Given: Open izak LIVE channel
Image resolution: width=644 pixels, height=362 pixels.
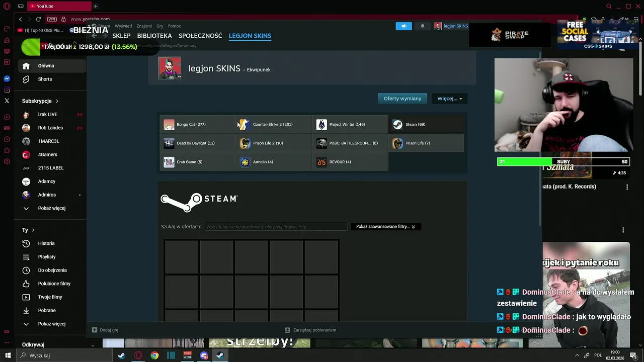Looking at the screenshot, I should (x=51, y=115).
